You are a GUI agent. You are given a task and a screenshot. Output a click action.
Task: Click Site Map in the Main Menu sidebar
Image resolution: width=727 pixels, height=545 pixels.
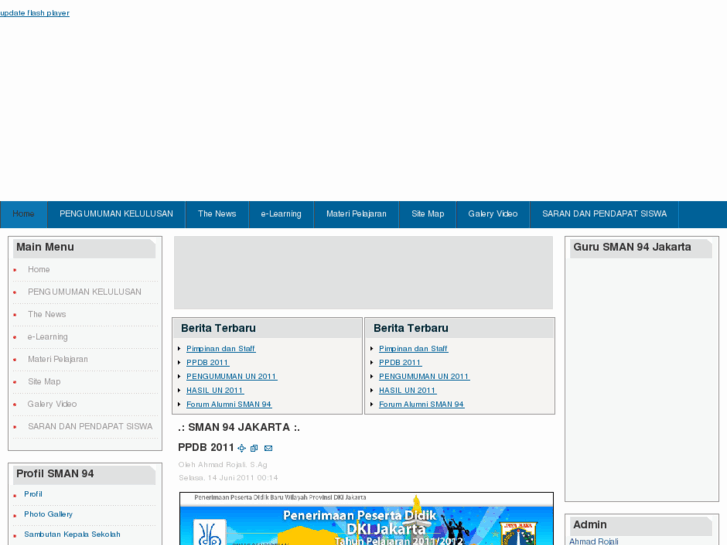tap(44, 382)
